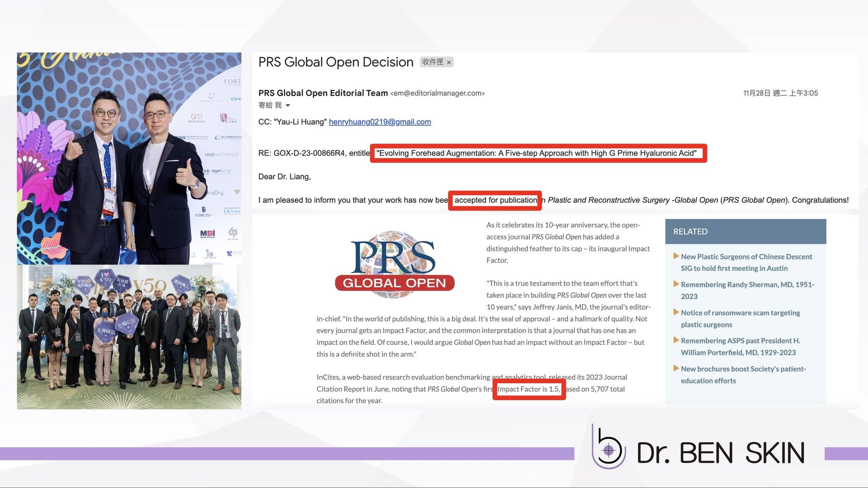Screen dimensions: 868x488
Task: Click the manuscript ID GOX-D-23-00866R4
Action: (x=309, y=153)
